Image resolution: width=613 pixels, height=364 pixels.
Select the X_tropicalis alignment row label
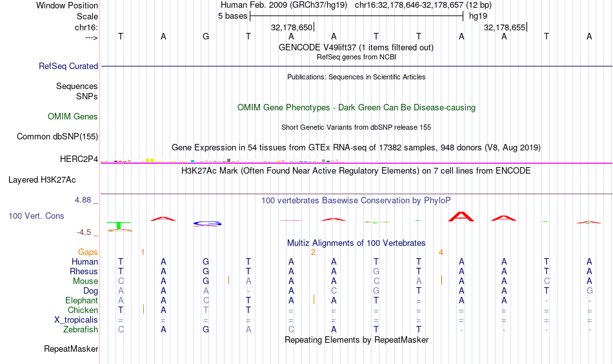click(x=76, y=320)
